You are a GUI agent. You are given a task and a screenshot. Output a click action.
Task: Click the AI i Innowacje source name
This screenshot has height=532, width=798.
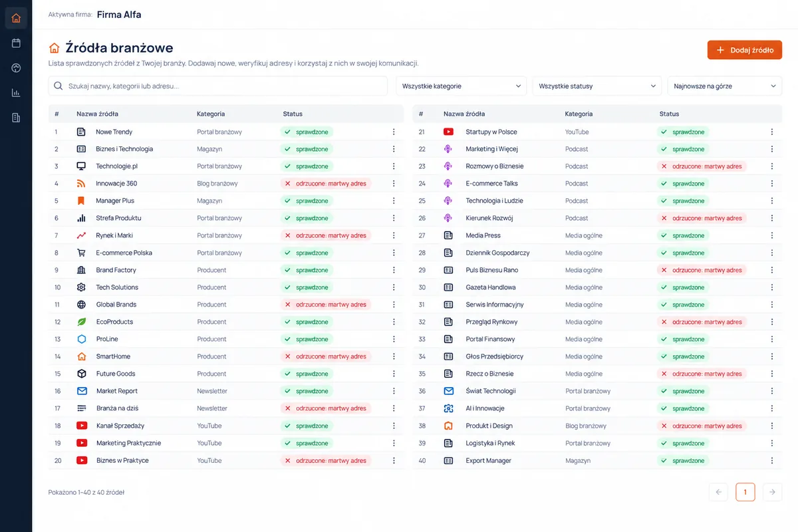[x=485, y=408]
